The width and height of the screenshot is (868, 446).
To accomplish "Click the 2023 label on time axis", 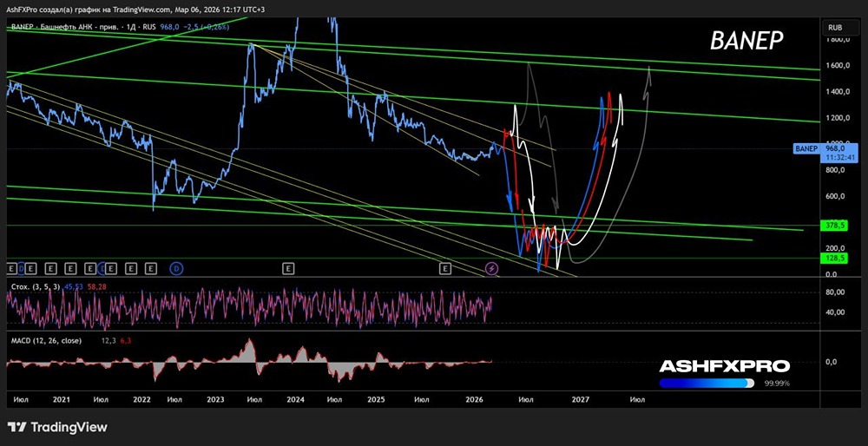I will coord(214,399).
